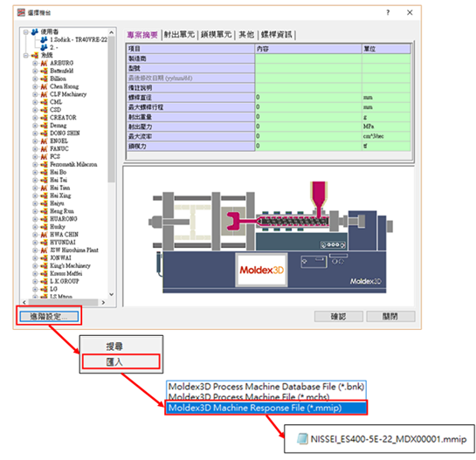Open the 螺桿資訊 tab

pos(277,35)
